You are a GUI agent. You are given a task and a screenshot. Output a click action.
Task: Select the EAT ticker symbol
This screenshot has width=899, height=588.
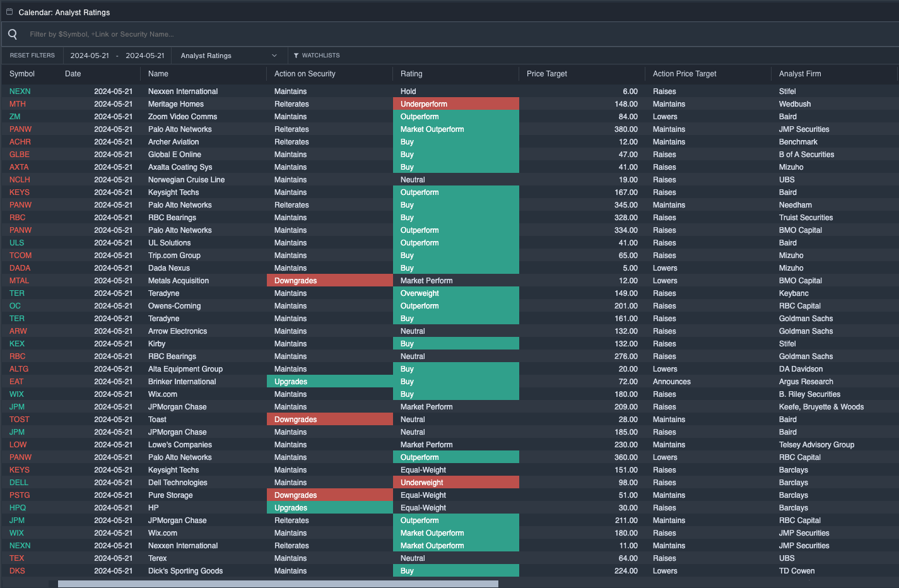16,382
